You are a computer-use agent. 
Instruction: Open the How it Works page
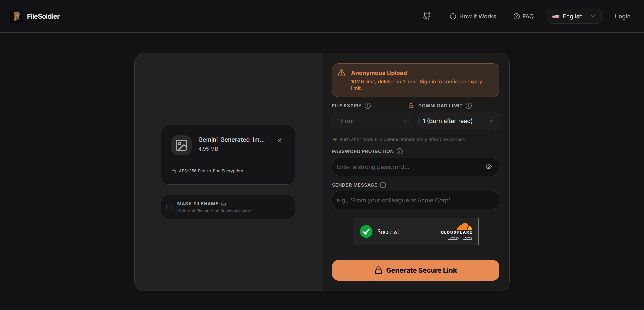[x=473, y=16]
